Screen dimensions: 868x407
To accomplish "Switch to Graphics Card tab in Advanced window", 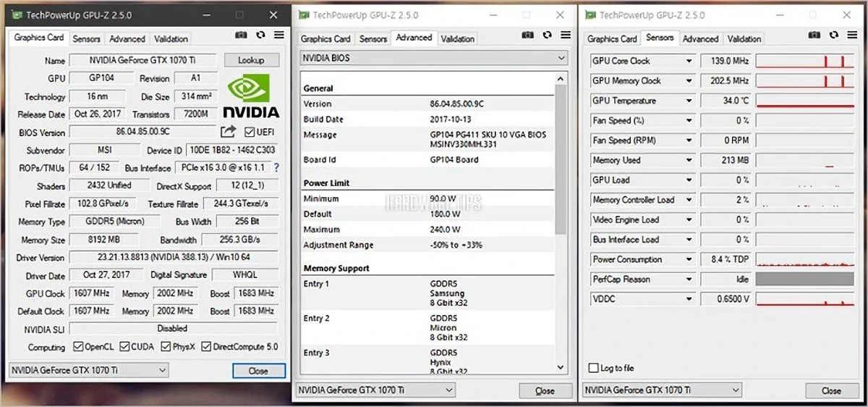I will tap(325, 39).
